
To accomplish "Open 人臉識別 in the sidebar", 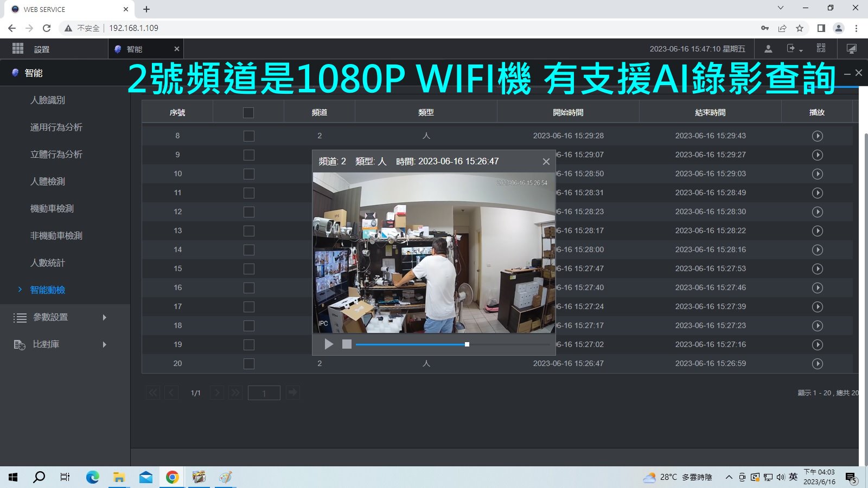I will pos(48,100).
